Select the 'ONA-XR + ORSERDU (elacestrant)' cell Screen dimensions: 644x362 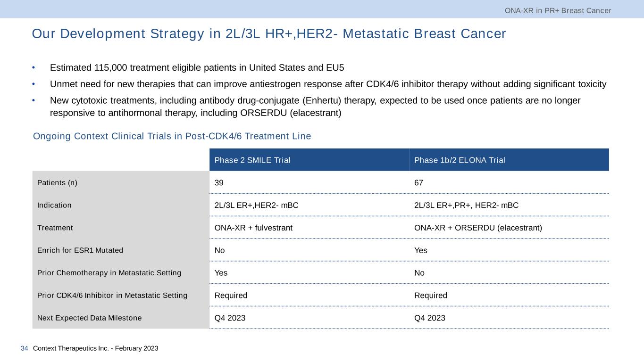(x=478, y=228)
